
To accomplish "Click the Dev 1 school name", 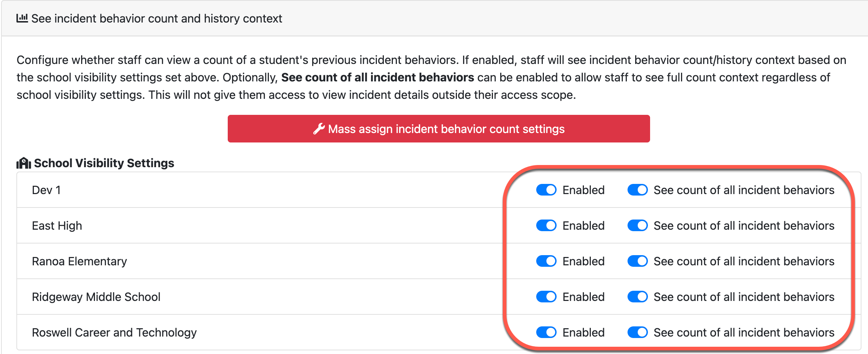I will coord(46,190).
